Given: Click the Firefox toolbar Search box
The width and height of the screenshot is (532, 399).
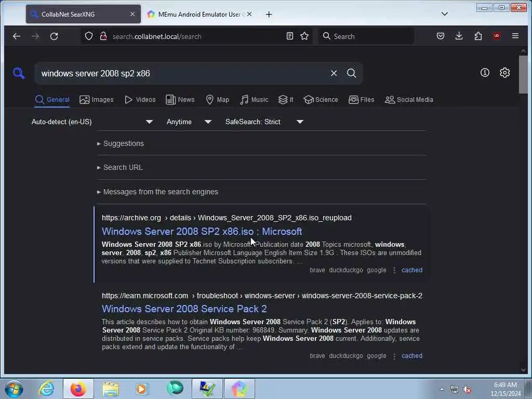Looking at the screenshot, I should [366, 36].
